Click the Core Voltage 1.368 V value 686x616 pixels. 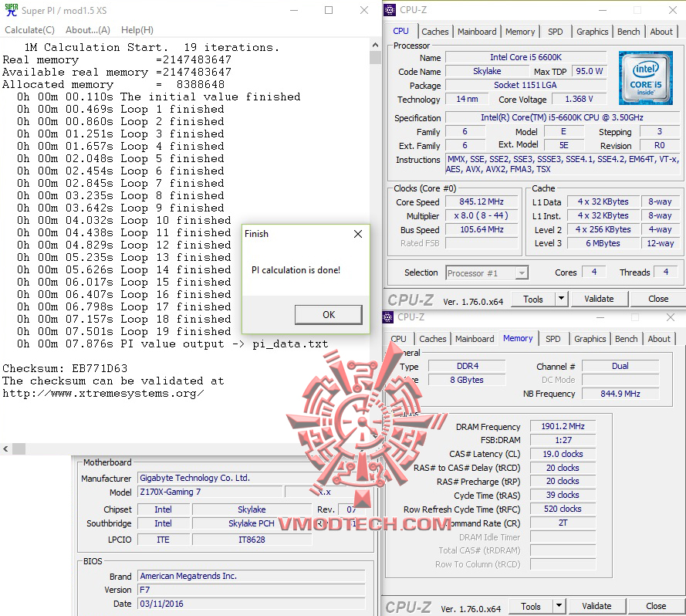click(579, 99)
